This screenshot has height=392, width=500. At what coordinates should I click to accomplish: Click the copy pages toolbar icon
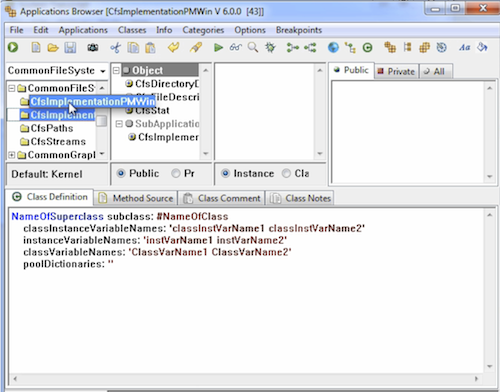click(x=133, y=48)
